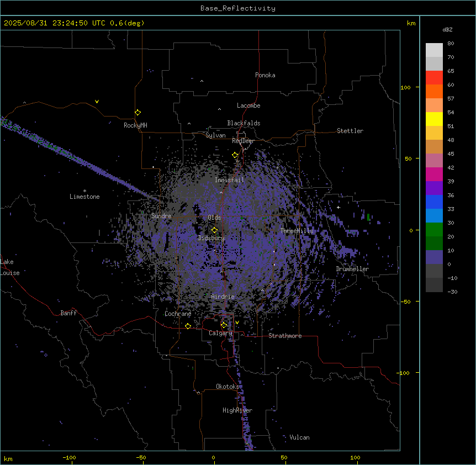
Task: Select the yellow diamond marker below Cochrane
Action: [x=188, y=326]
